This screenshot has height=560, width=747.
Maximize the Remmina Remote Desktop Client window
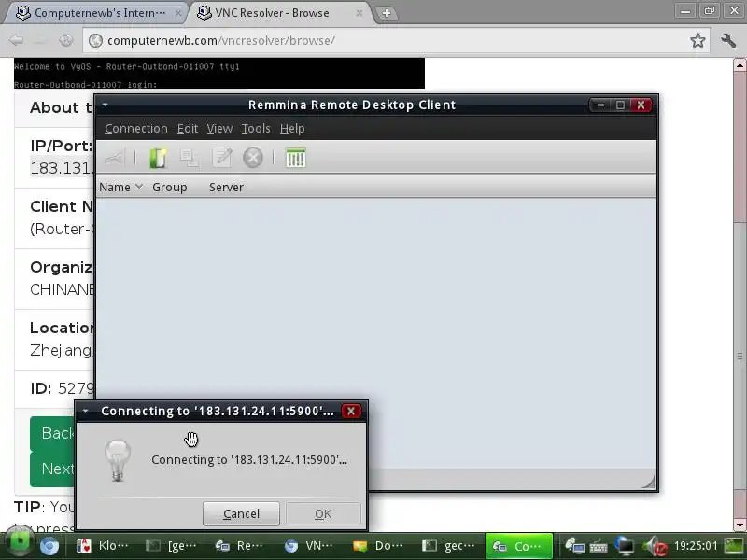click(x=620, y=105)
